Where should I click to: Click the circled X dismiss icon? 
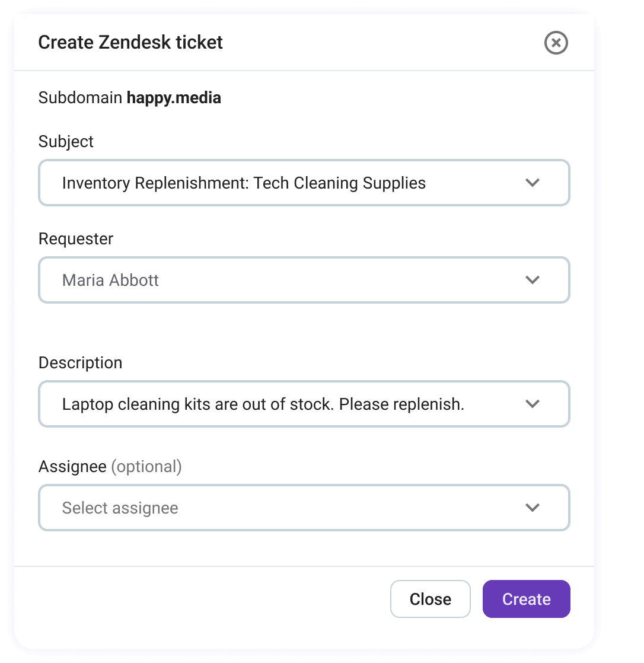click(555, 42)
